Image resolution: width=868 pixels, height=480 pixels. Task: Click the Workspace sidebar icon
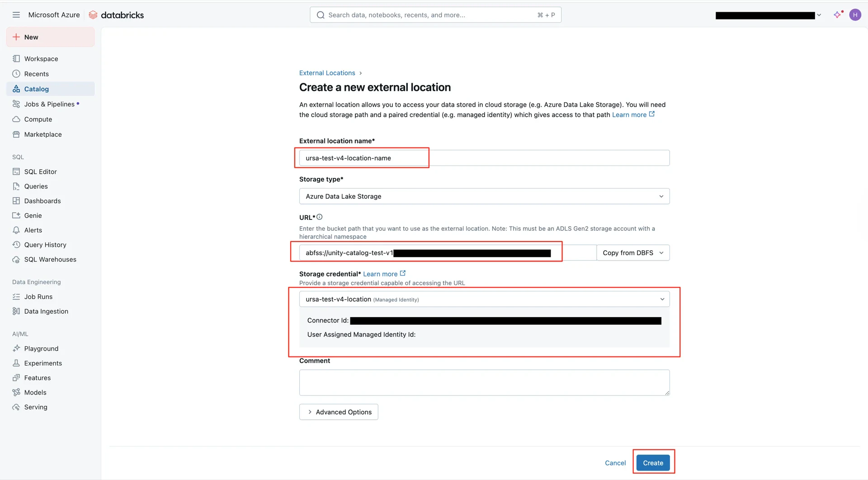tap(16, 59)
